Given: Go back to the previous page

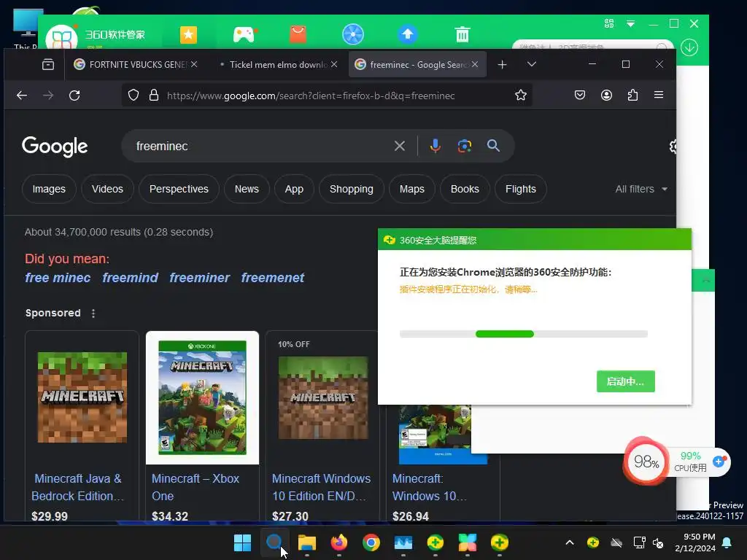Looking at the screenshot, I should coord(22,96).
